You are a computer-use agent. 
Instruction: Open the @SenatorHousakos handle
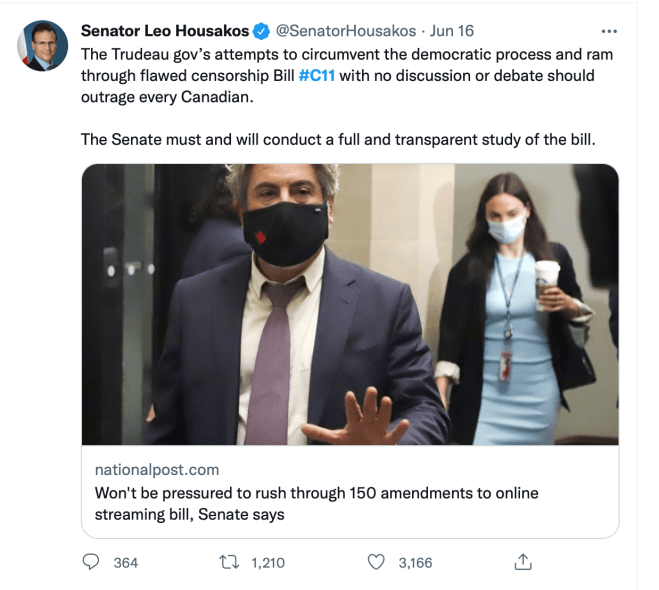345,31
